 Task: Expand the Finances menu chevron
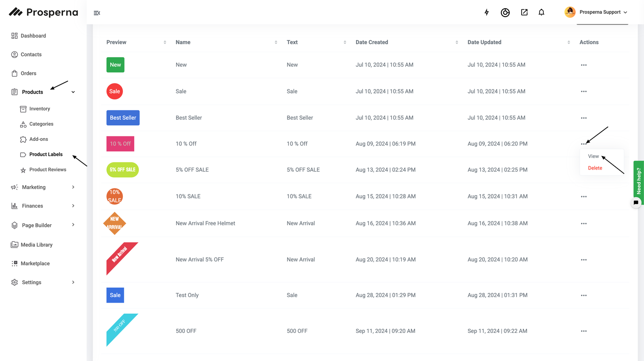pos(73,206)
